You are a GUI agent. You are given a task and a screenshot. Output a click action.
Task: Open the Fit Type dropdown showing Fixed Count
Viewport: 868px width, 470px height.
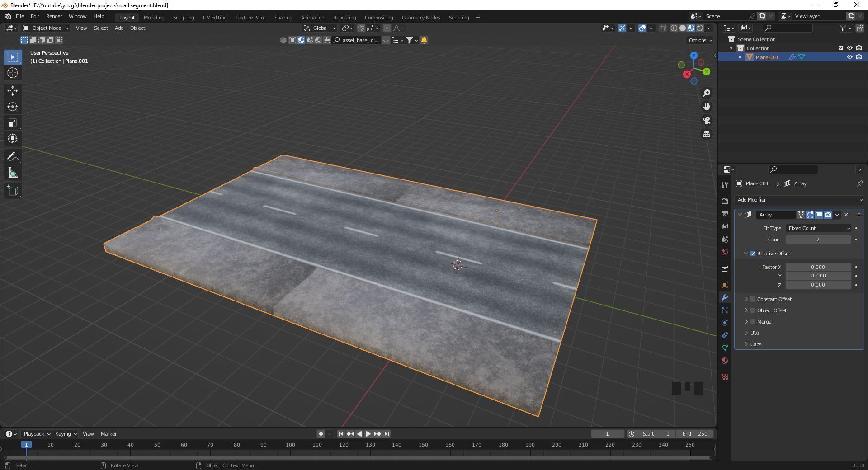(818, 228)
